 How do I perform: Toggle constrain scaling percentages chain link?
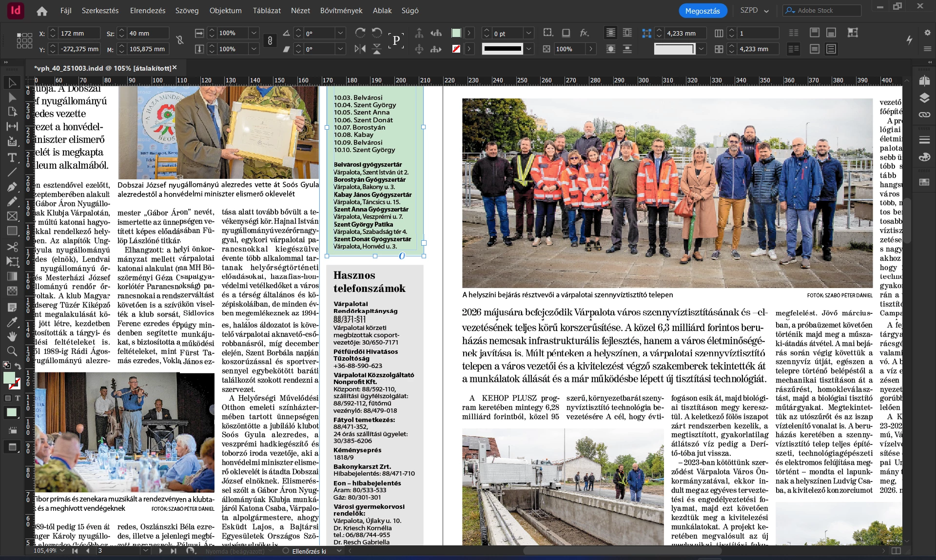tap(270, 40)
